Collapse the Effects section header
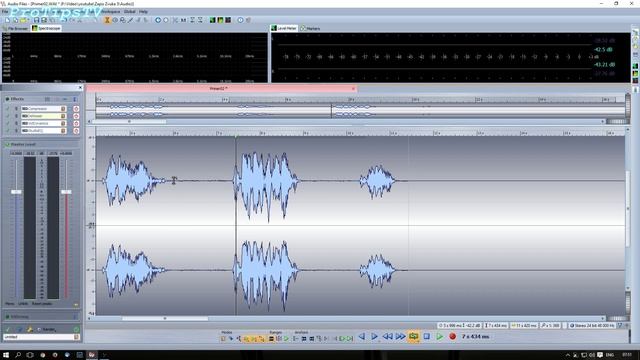Viewport: 640px width, 360px height. 7,99
